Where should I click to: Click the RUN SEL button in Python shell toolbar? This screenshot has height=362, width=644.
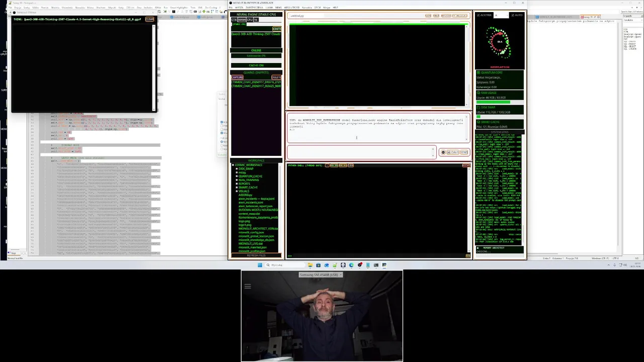click(335, 165)
